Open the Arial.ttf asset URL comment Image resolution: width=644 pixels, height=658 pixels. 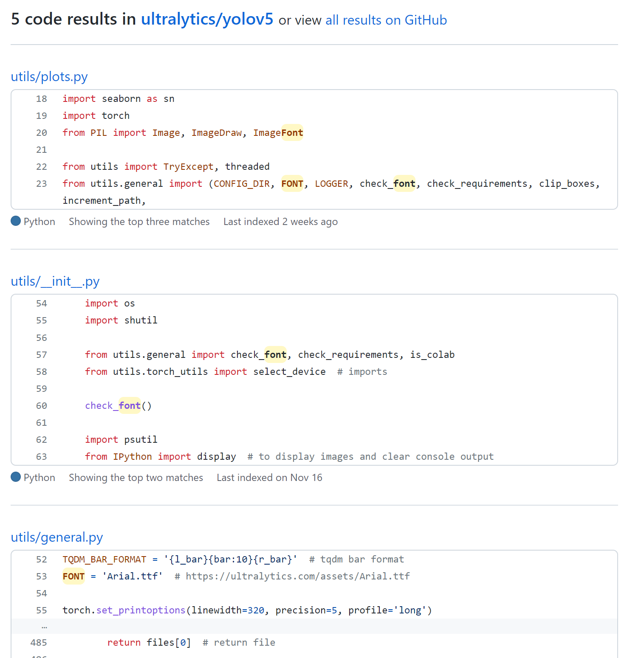pos(297,576)
